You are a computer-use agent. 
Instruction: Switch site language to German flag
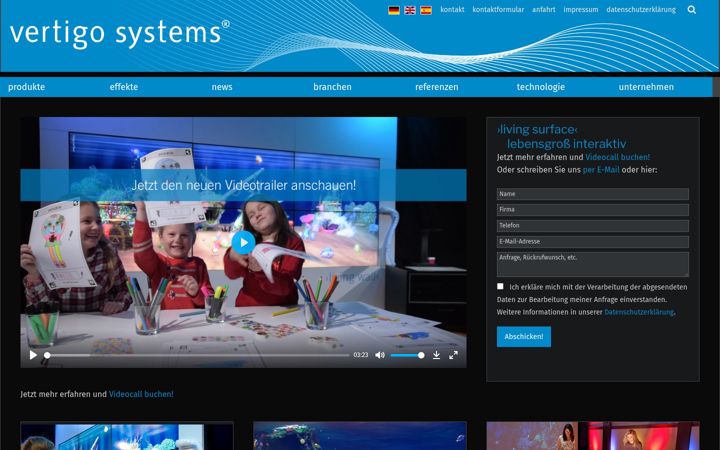click(394, 10)
